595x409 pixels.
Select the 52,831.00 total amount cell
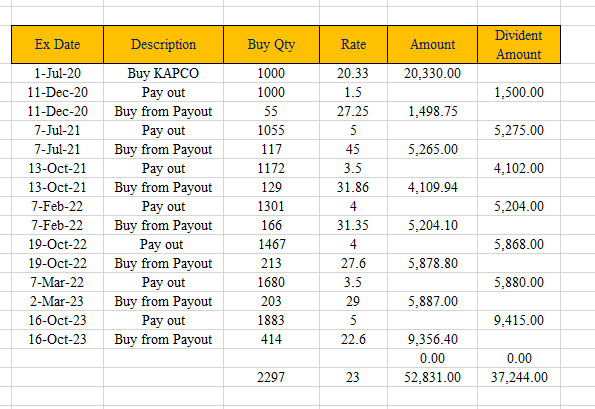pyautogui.click(x=433, y=377)
